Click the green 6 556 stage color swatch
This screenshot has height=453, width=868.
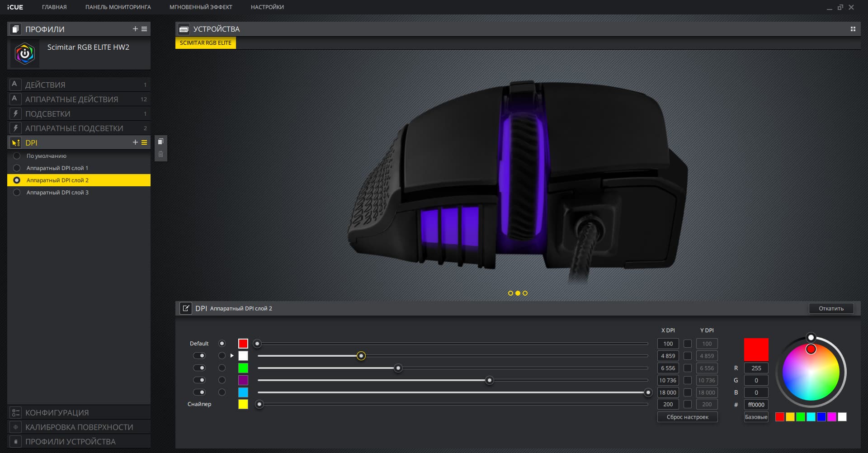click(x=243, y=368)
